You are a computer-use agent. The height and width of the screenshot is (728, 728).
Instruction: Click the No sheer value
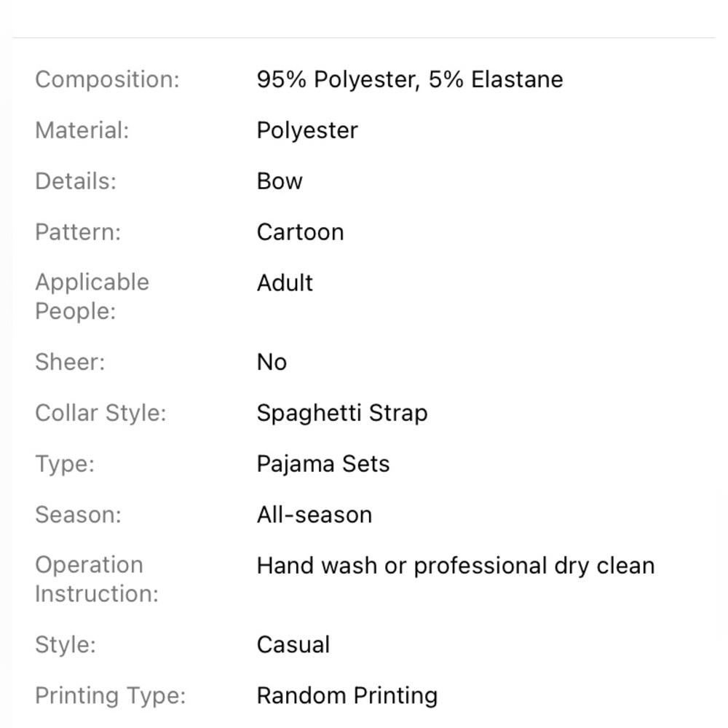pos(272,362)
